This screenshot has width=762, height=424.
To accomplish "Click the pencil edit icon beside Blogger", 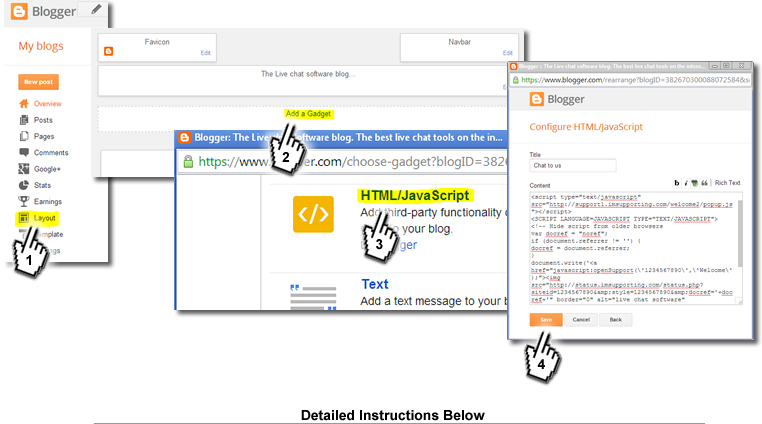I will click(96, 9).
